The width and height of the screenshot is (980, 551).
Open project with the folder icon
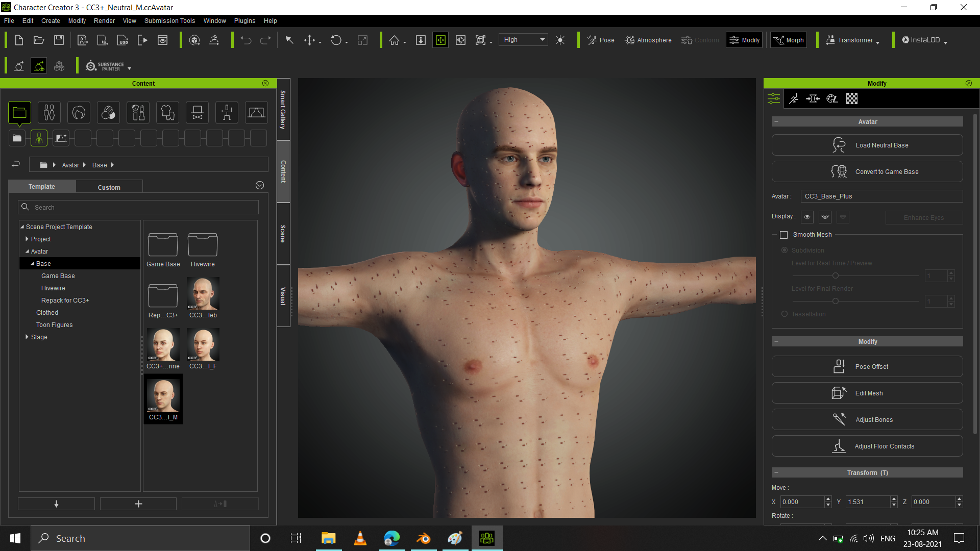(x=39, y=40)
